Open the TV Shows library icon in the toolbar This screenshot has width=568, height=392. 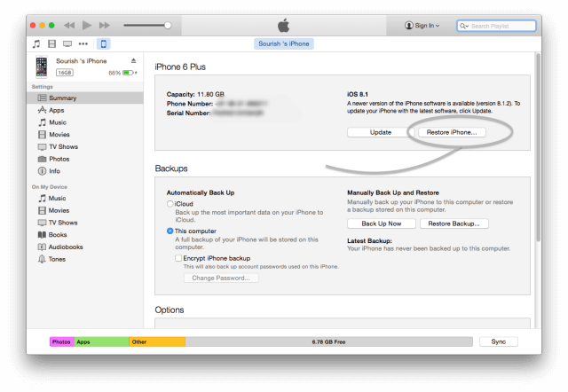[x=67, y=44]
